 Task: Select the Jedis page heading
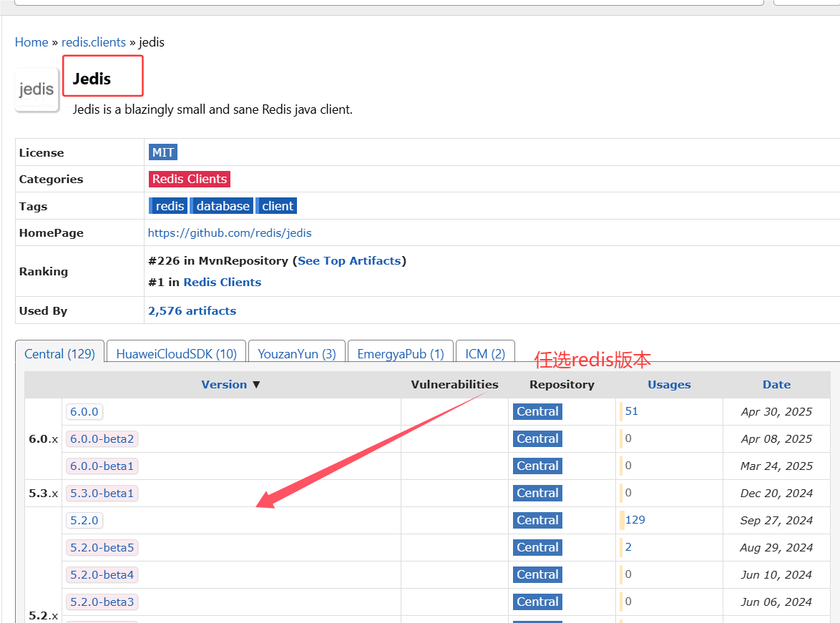click(92, 79)
